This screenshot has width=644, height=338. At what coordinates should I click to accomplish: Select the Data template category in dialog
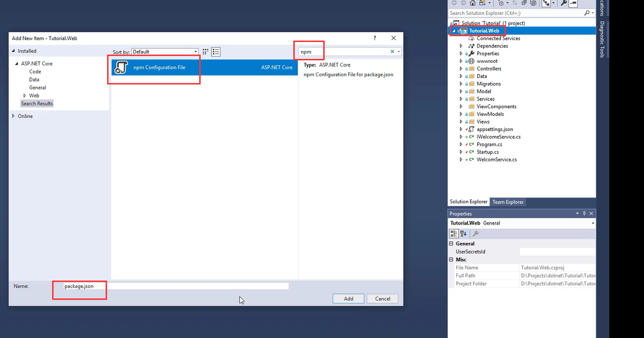[34, 80]
